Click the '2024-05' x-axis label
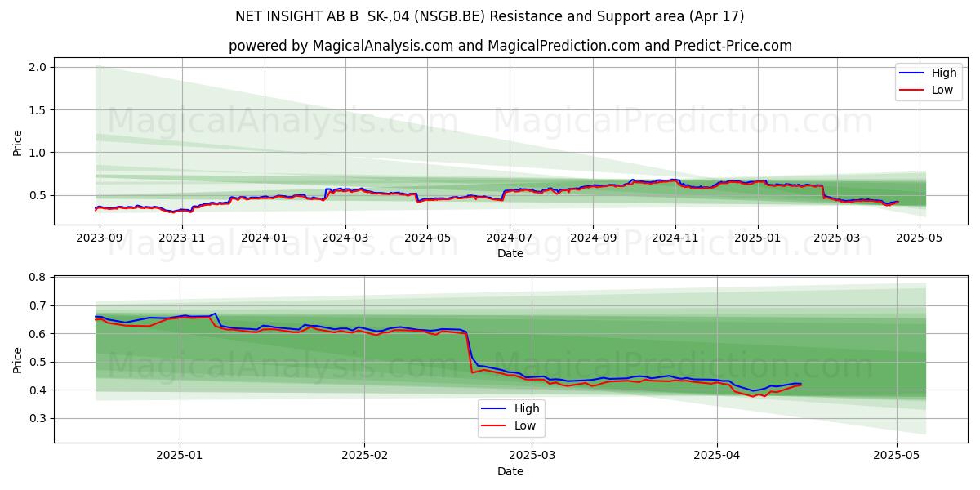The width and height of the screenshot is (980, 490). 428,238
